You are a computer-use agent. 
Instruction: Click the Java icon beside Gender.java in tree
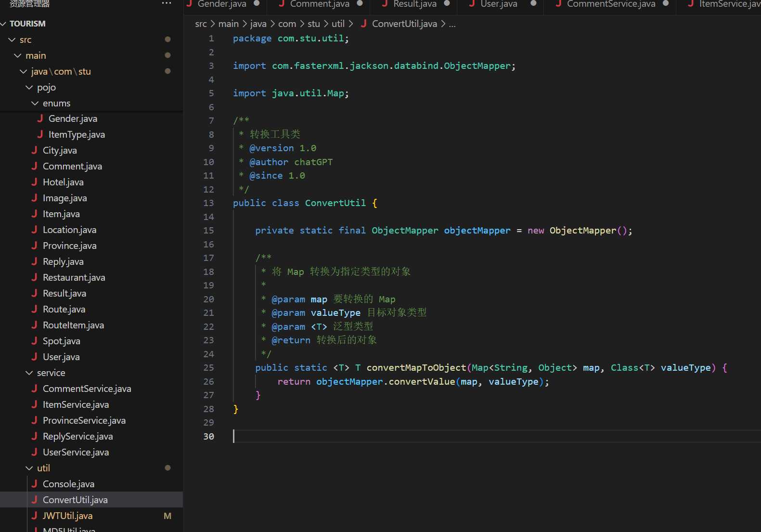coord(40,118)
